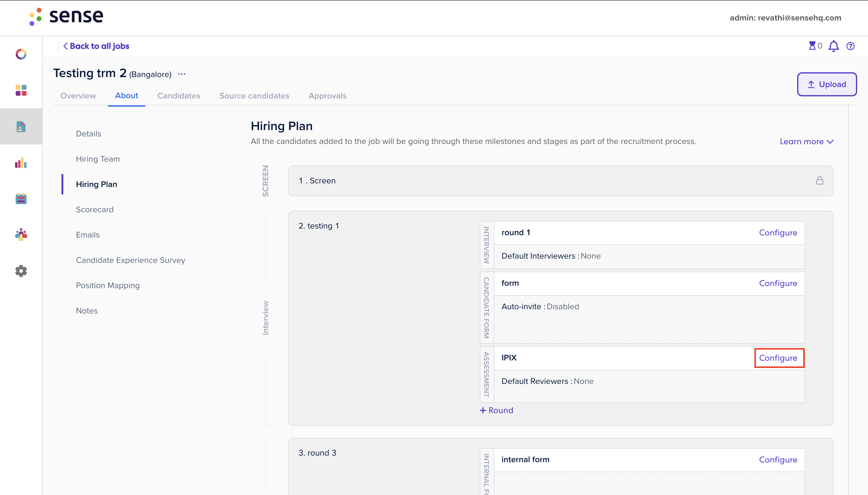Configure the form candidate form
The width and height of the screenshot is (868, 495).
[x=778, y=283]
